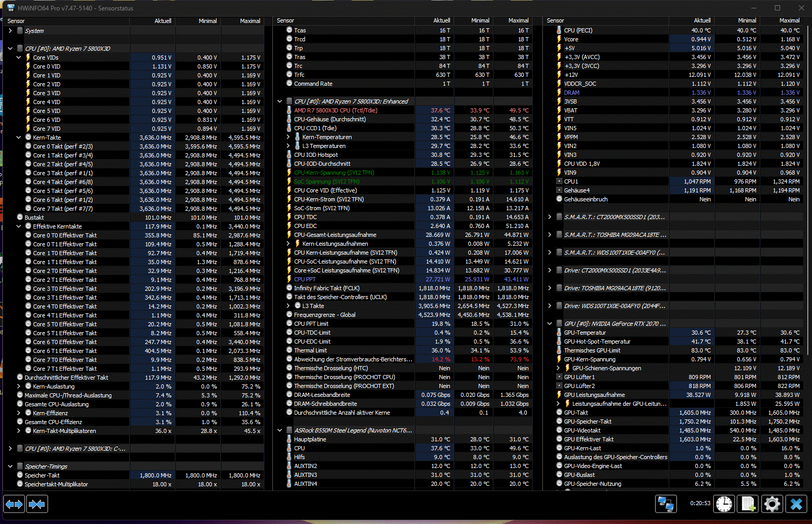The height and width of the screenshot is (524, 812).
Task: Click chip icon beside CPU Enhanced header
Action: pos(289,101)
